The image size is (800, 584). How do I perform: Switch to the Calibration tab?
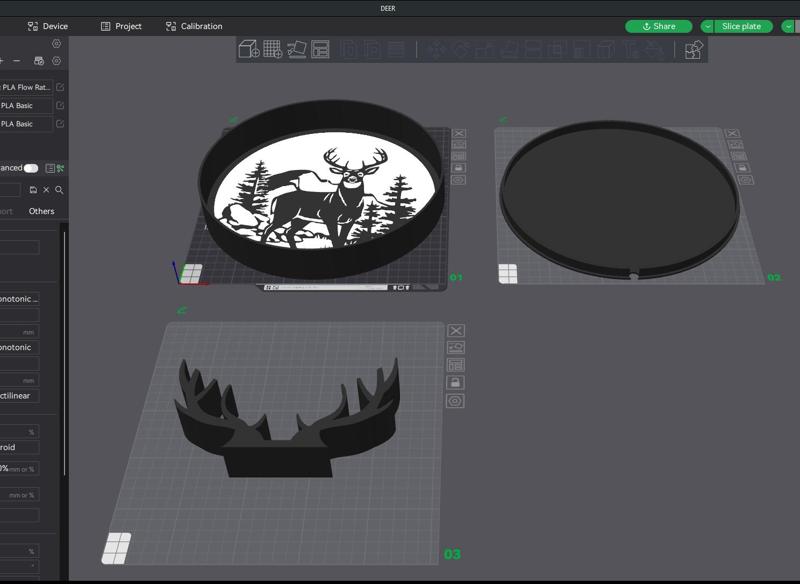point(194,26)
